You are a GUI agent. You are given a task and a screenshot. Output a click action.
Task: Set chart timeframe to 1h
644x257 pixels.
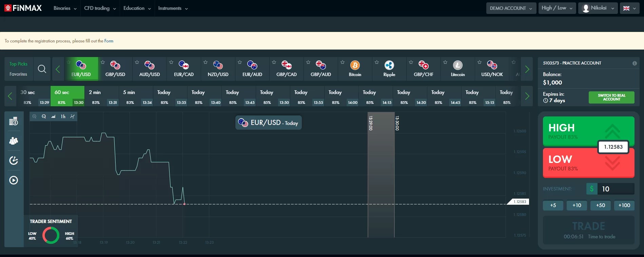pos(63,116)
